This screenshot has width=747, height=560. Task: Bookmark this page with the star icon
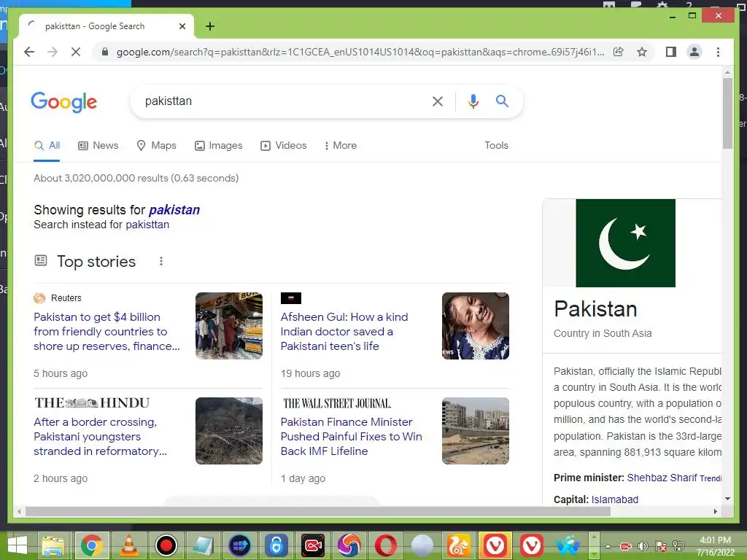(642, 52)
